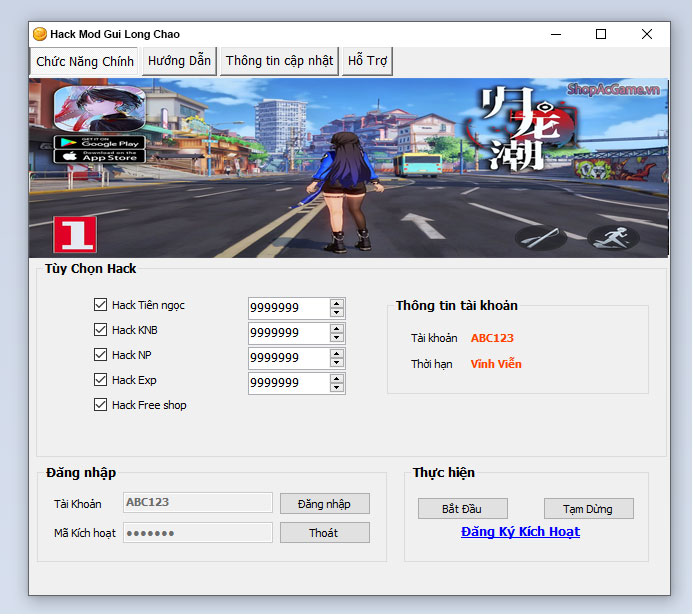The height and width of the screenshot is (616, 693).
Task: Close the Hack Mod window
Action: pyautogui.click(x=647, y=34)
